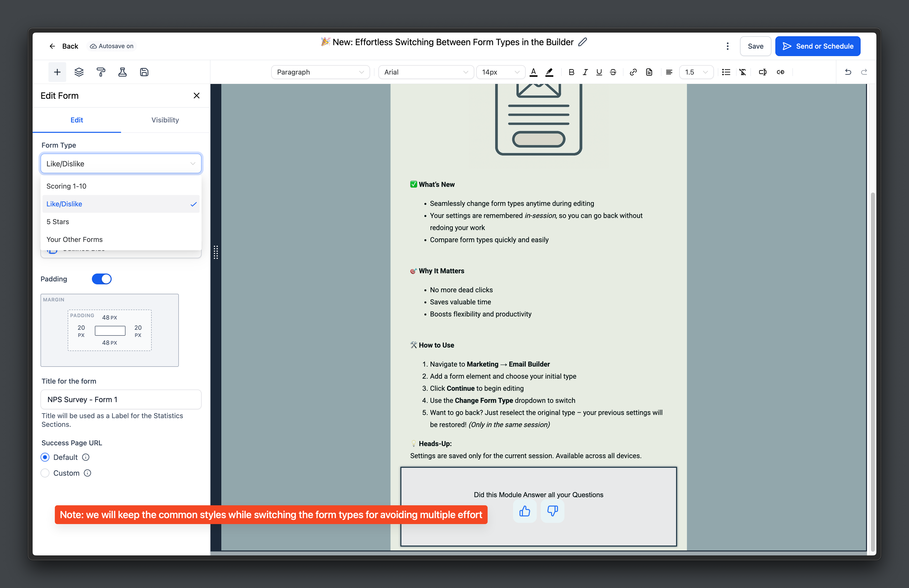Open text alignment options

[669, 72]
